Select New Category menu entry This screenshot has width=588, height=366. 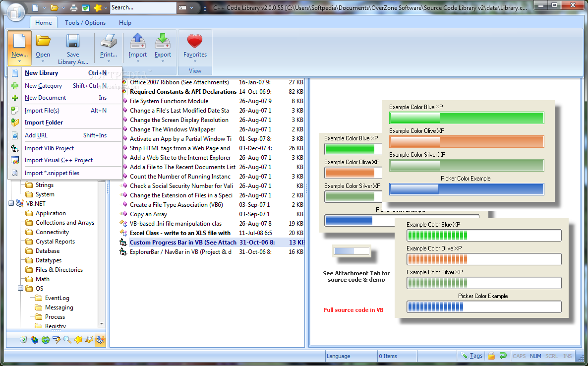pos(65,85)
